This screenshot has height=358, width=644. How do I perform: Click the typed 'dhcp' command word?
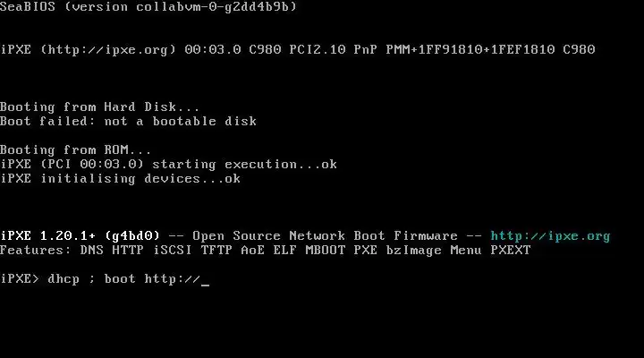(64, 278)
